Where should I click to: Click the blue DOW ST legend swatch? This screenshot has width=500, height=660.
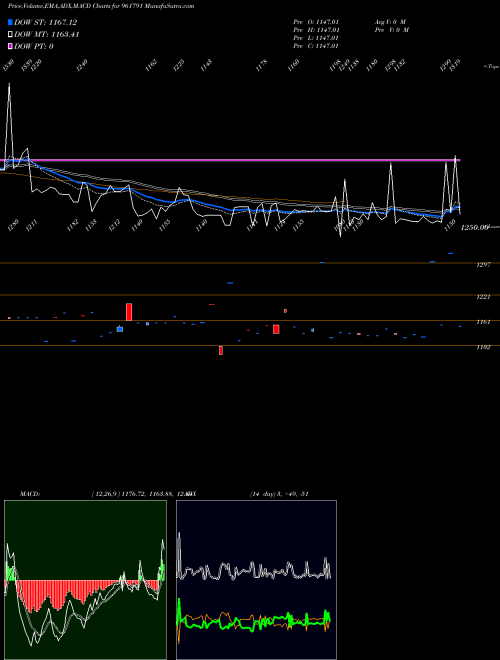pyautogui.click(x=10, y=22)
